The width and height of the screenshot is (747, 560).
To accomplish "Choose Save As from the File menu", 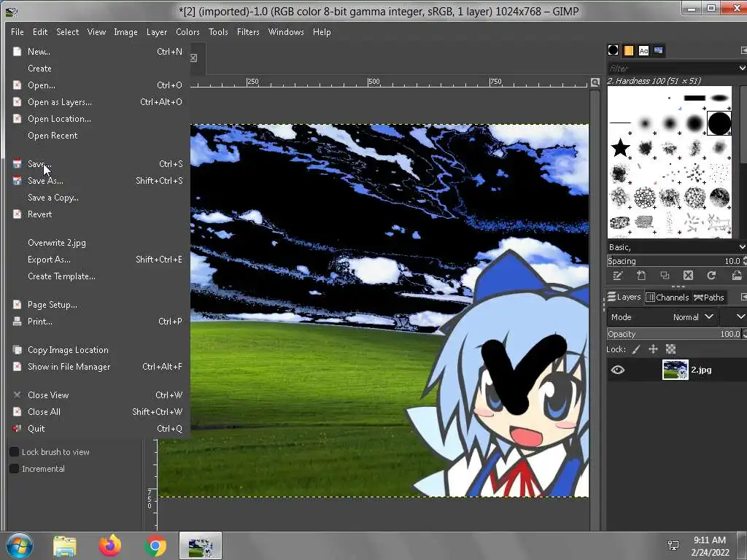I will [x=98, y=181].
